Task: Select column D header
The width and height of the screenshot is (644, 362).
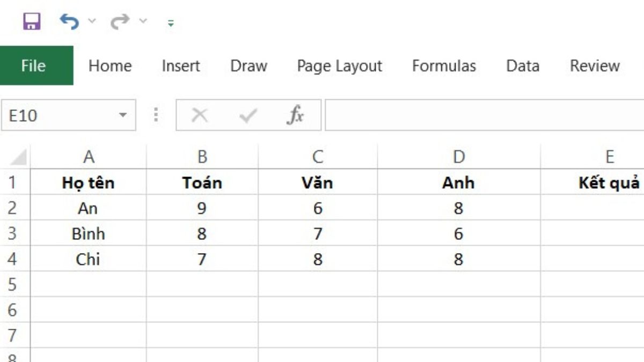Action: click(459, 157)
